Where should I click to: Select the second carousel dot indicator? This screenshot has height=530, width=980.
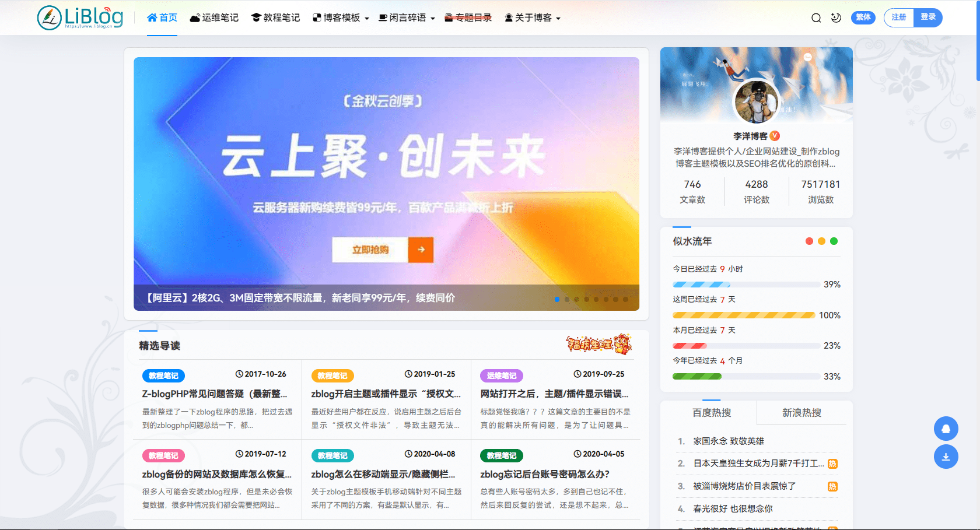click(x=567, y=299)
